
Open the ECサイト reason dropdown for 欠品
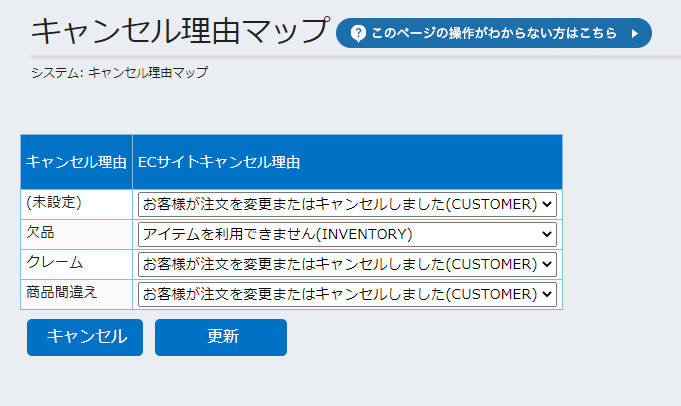coord(347,234)
